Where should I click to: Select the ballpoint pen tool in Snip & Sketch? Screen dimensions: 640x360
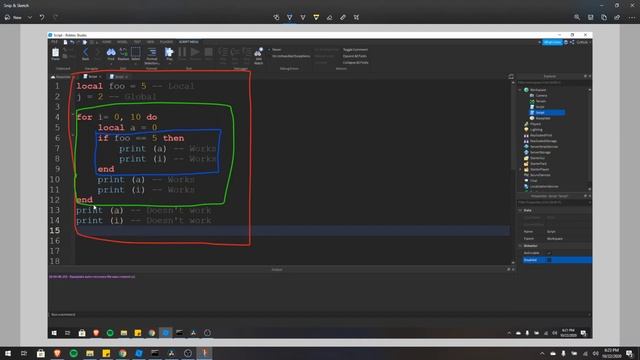tap(289, 17)
